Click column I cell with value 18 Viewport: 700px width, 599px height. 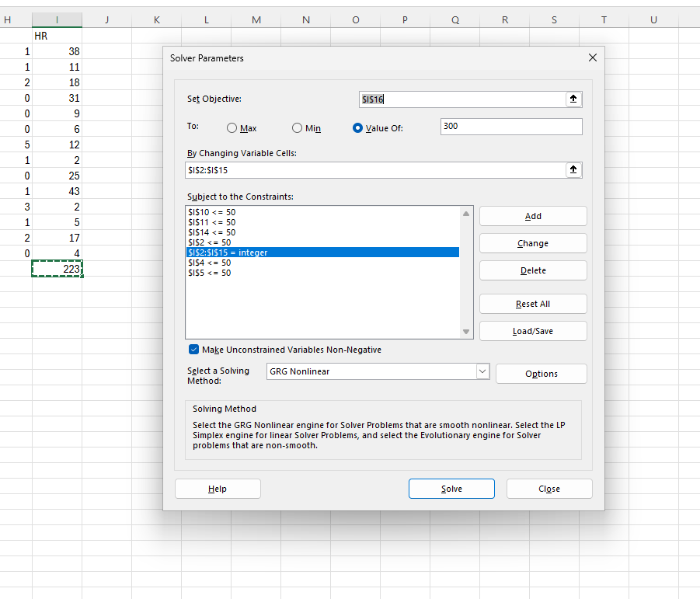click(x=57, y=82)
